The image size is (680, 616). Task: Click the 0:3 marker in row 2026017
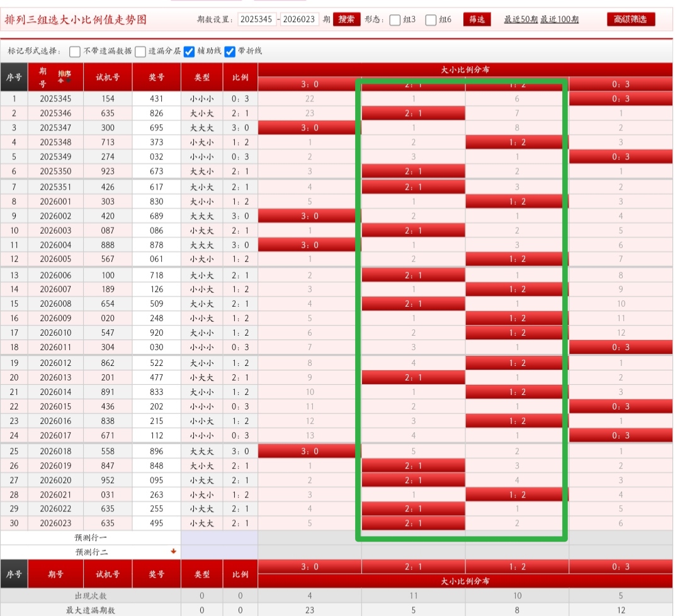620,436
